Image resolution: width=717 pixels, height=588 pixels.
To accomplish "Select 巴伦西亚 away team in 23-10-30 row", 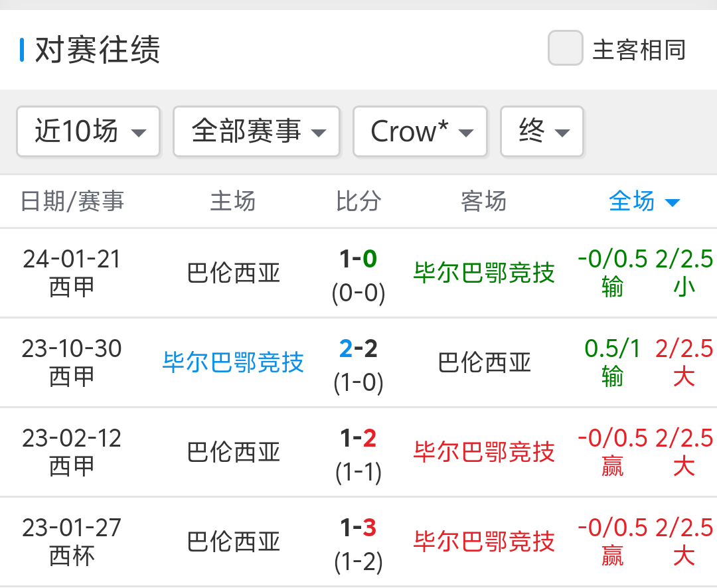I will tap(484, 362).
